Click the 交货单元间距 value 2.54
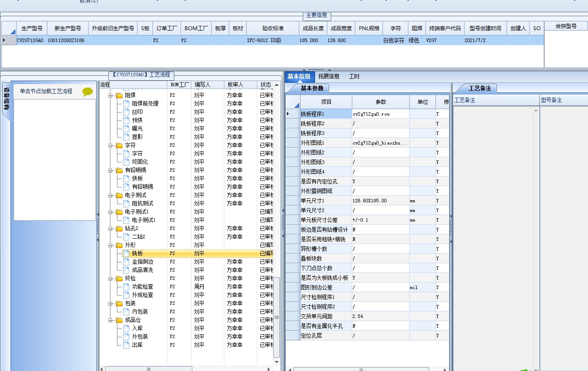Screen dimensions: 588x371 [381, 316]
